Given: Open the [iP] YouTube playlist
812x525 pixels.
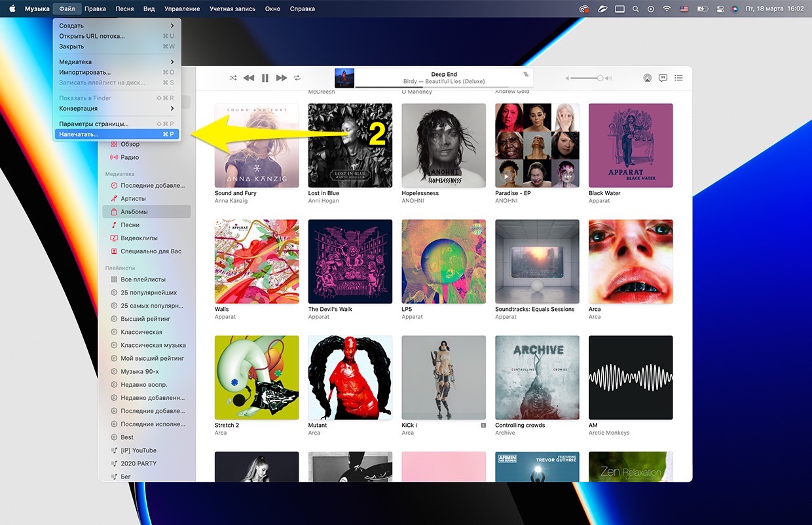Looking at the screenshot, I should pos(146,450).
